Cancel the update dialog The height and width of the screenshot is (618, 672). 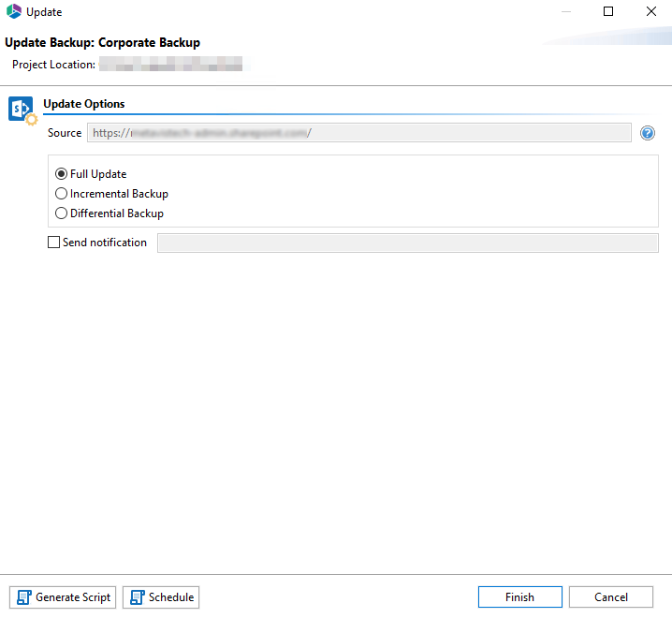tap(611, 597)
